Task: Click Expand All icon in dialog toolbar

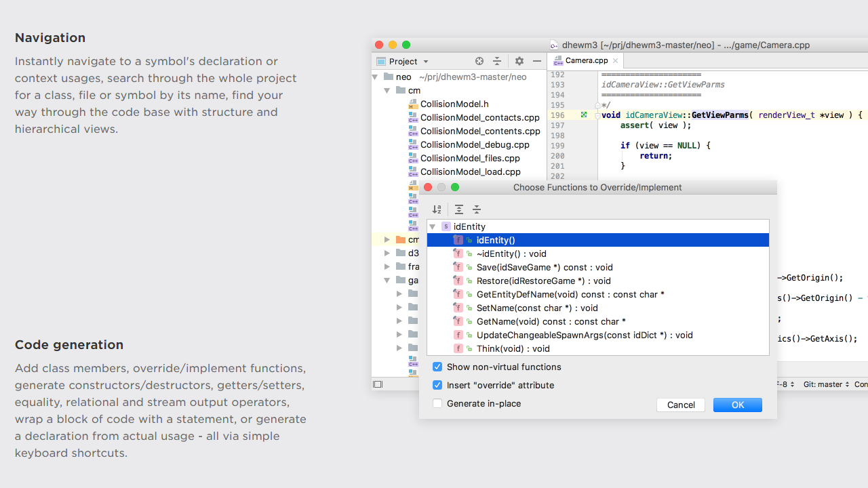Action: 459,209
